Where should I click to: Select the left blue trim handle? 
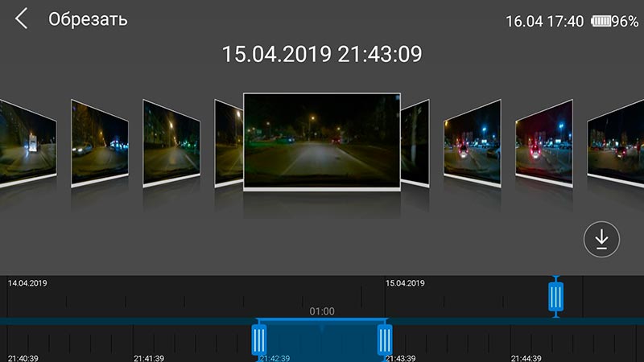pyautogui.click(x=259, y=339)
